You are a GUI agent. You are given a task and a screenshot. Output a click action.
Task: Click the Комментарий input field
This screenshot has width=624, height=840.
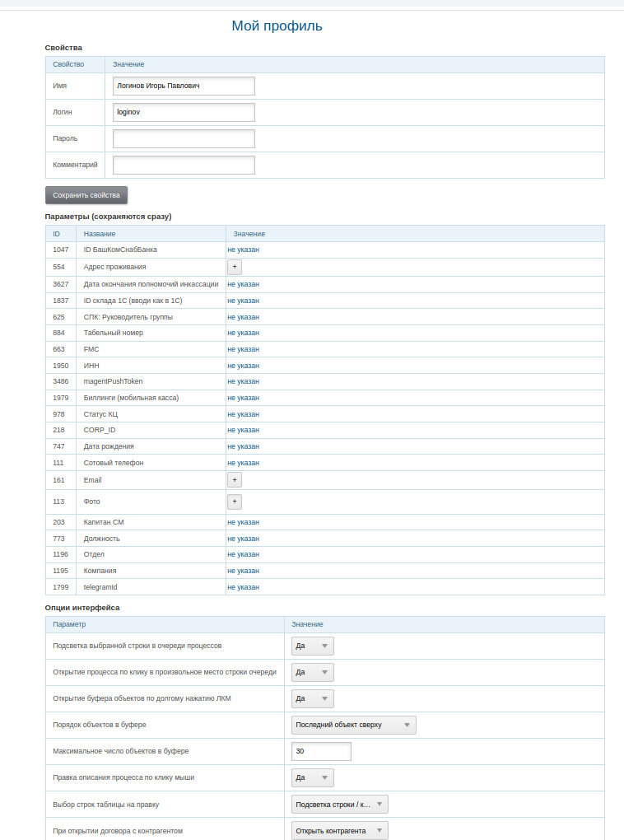(x=184, y=165)
